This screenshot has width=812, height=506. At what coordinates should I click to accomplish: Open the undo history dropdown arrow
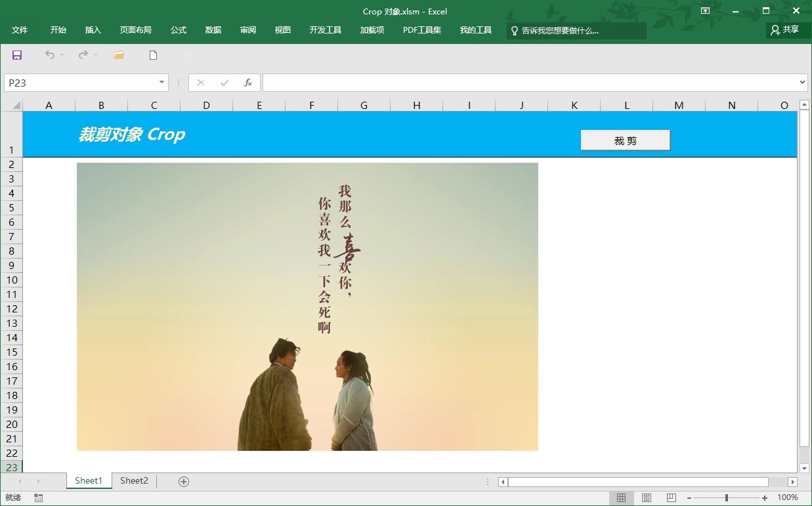tap(62, 55)
